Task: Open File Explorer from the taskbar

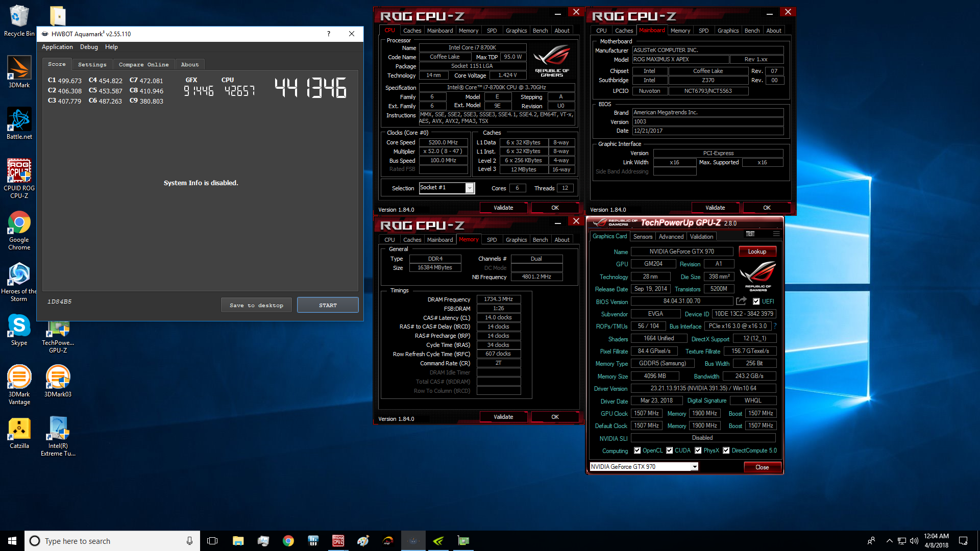Action: click(238, 541)
